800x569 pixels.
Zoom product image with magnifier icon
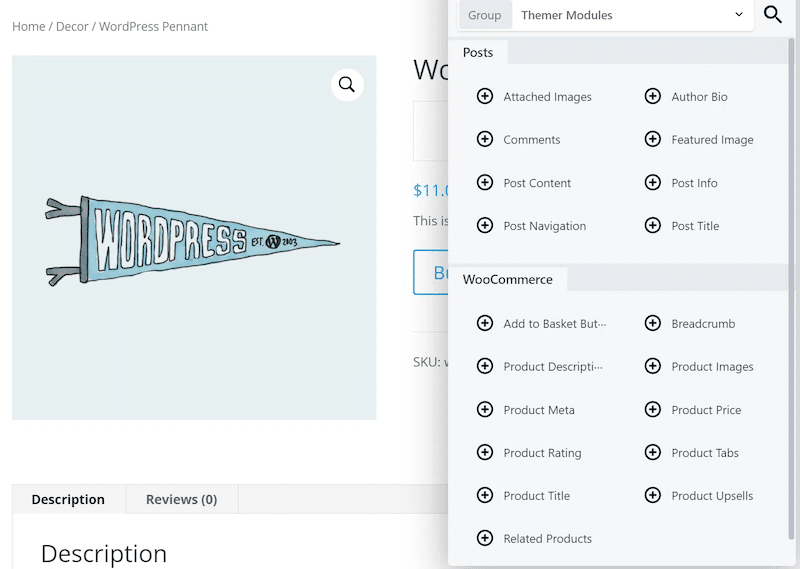(346, 85)
